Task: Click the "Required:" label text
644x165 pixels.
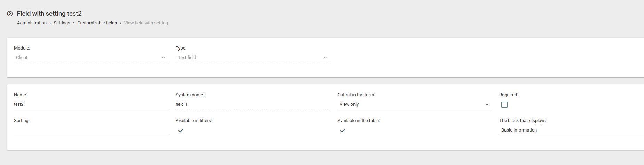Action: (x=508, y=95)
